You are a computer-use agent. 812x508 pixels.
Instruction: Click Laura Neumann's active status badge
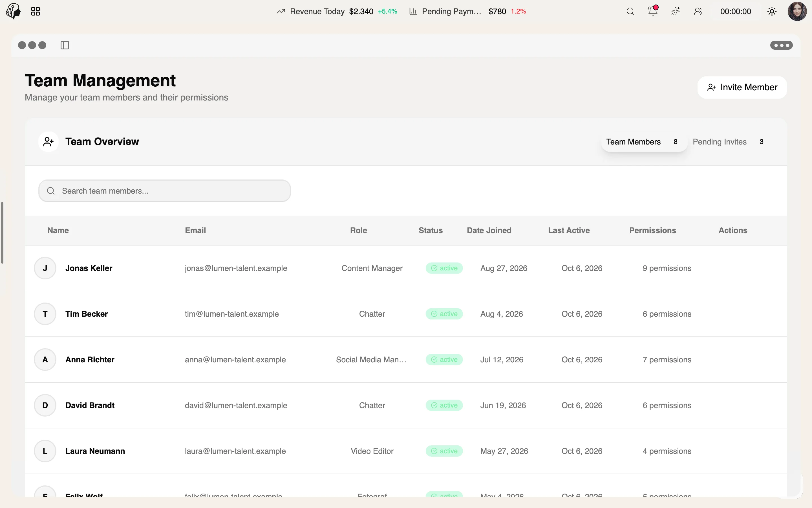pos(444,451)
